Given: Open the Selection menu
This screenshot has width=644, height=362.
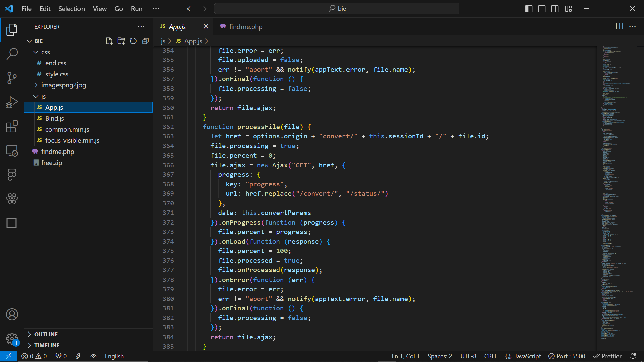Looking at the screenshot, I should point(71,9).
